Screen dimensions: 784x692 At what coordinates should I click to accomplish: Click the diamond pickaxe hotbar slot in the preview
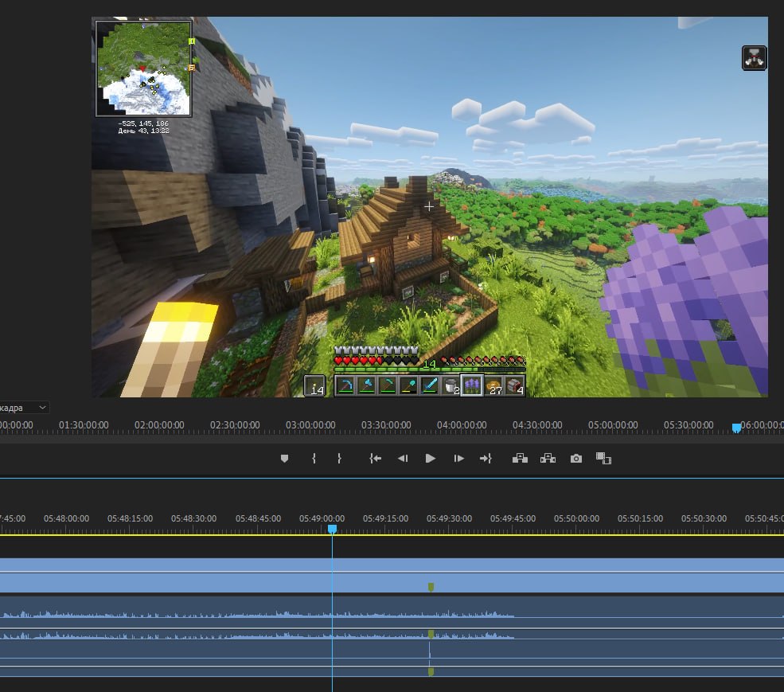[345, 385]
